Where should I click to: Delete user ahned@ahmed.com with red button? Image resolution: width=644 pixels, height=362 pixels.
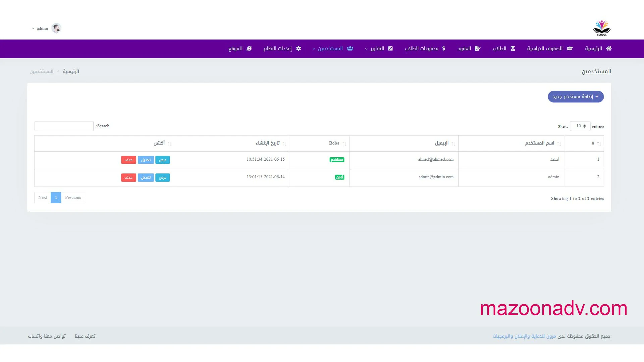coord(128,160)
